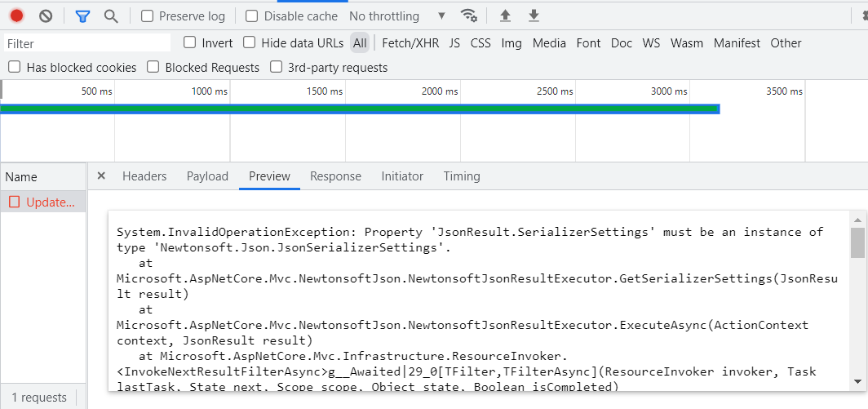The height and width of the screenshot is (409, 868).
Task: Filter requests by Fetch/XHR
Action: [x=410, y=43]
